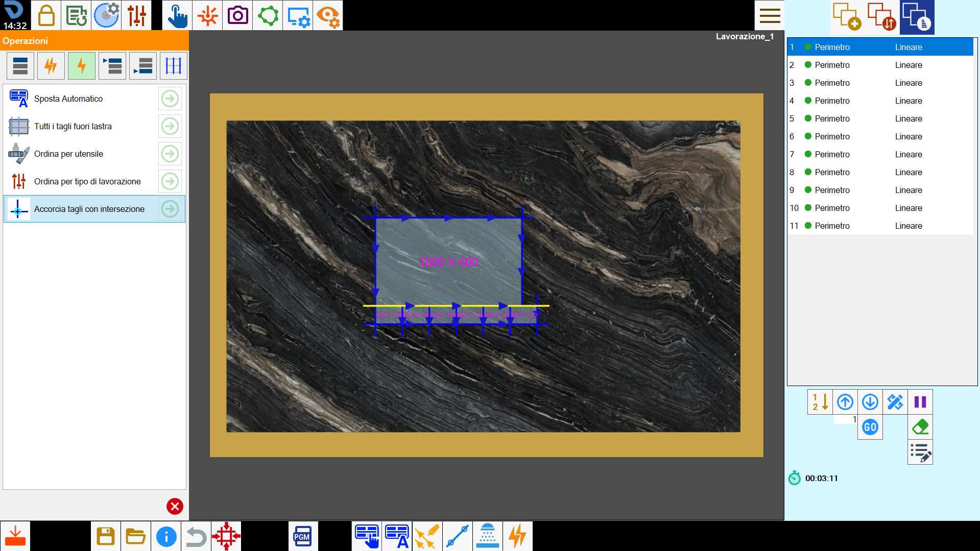Click the water jet shower icon
This screenshot has width=980, height=551.
pyautogui.click(x=487, y=536)
